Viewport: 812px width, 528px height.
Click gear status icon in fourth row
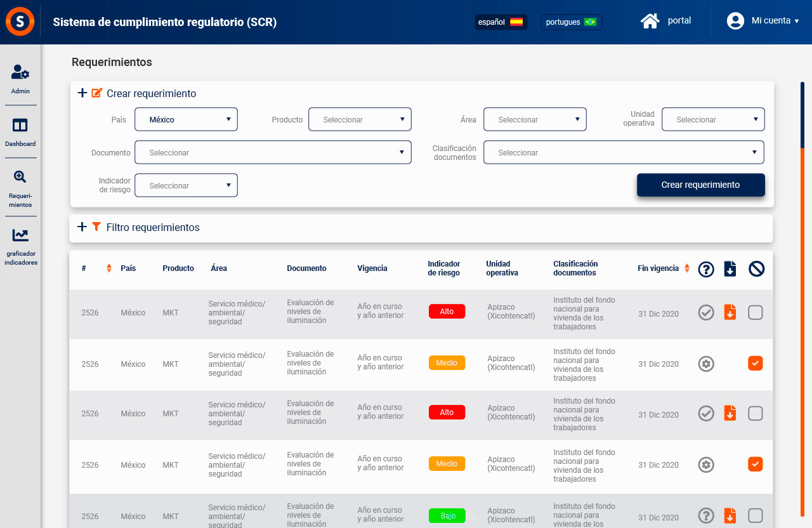coord(706,465)
